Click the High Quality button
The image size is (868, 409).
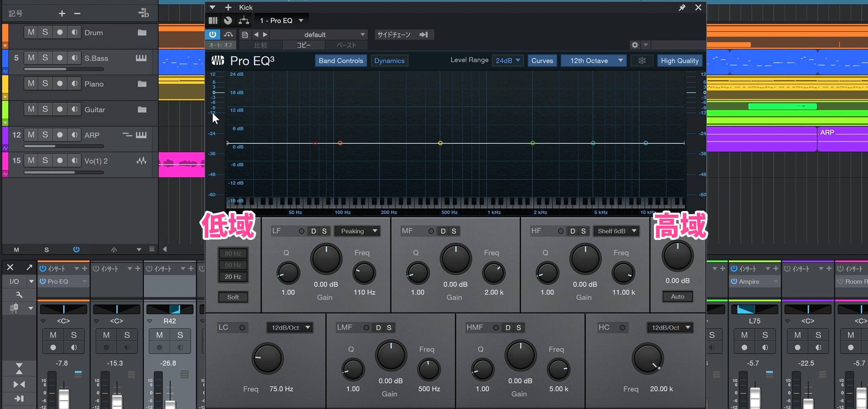[x=679, y=61]
